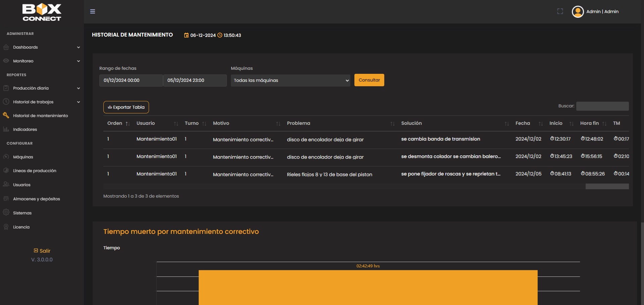644x305 pixels.
Task: Sort table by Inicio column arrows
Action: click(x=572, y=124)
